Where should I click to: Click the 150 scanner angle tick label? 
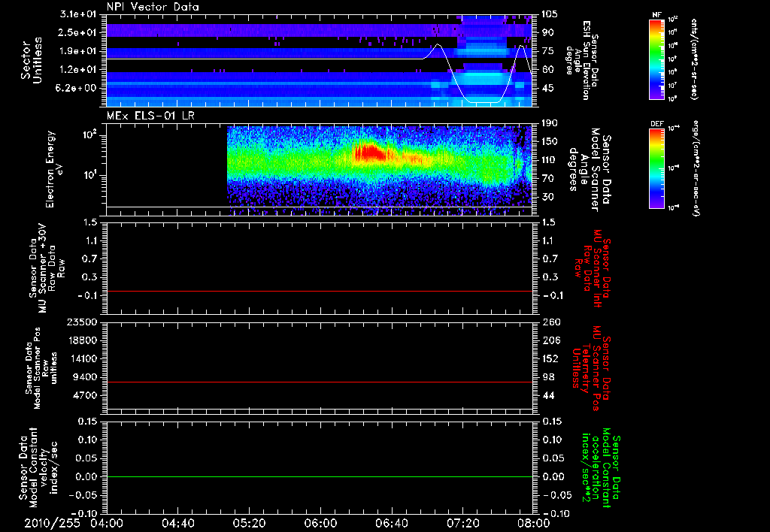550,141
